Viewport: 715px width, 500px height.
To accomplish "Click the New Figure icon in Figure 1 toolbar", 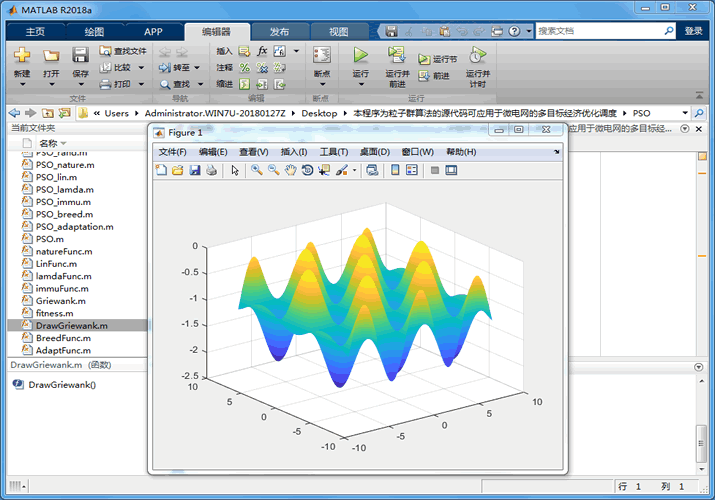I will [x=161, y=170].
